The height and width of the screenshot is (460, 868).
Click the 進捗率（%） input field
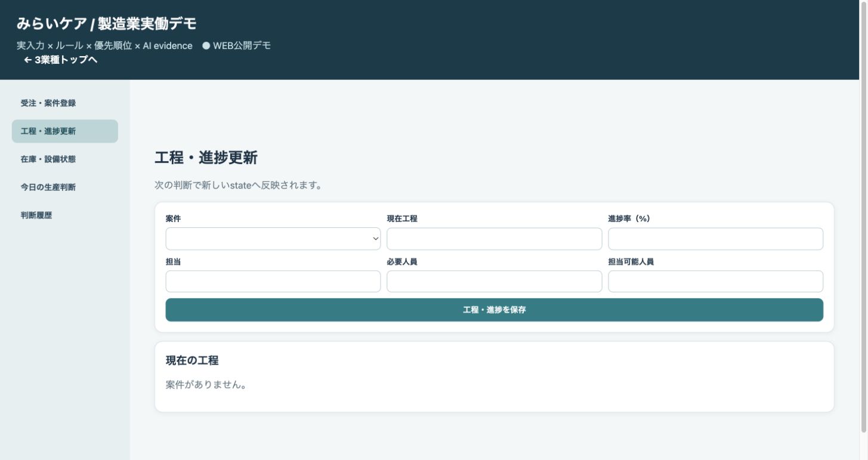pyautogui.click(x=715, y=239)
